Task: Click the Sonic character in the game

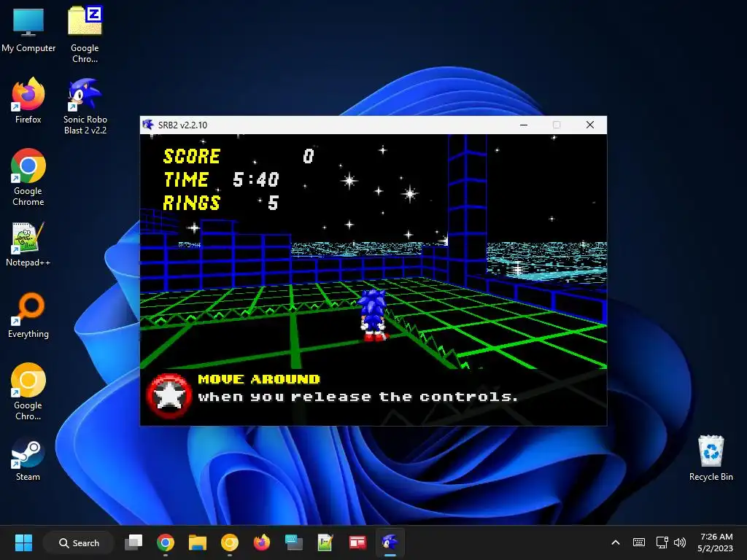Action: (373, 315)
